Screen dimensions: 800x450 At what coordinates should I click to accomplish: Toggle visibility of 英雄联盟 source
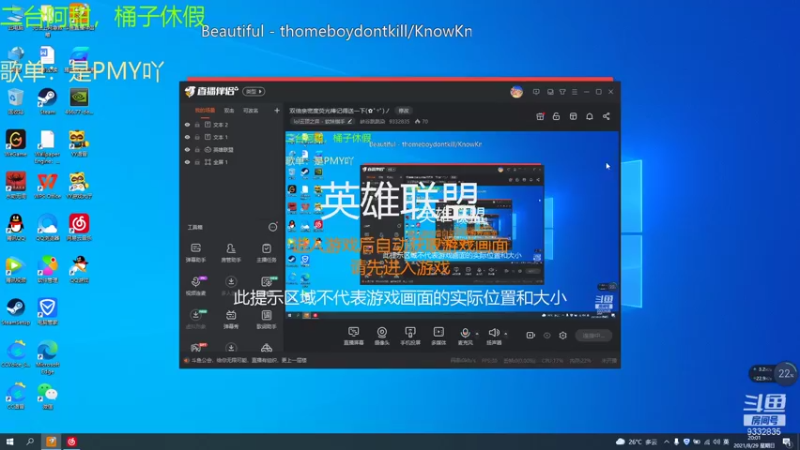tap(187, 149)
